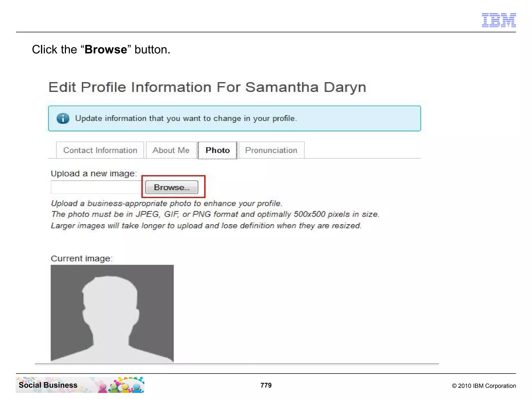Click the 'Current image' label
The height and width of the screenshot is (399, 532).
click(x=82, y=258)
